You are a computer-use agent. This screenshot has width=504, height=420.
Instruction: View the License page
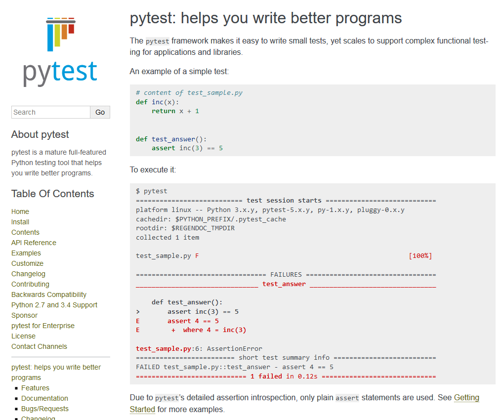point(23,336)
